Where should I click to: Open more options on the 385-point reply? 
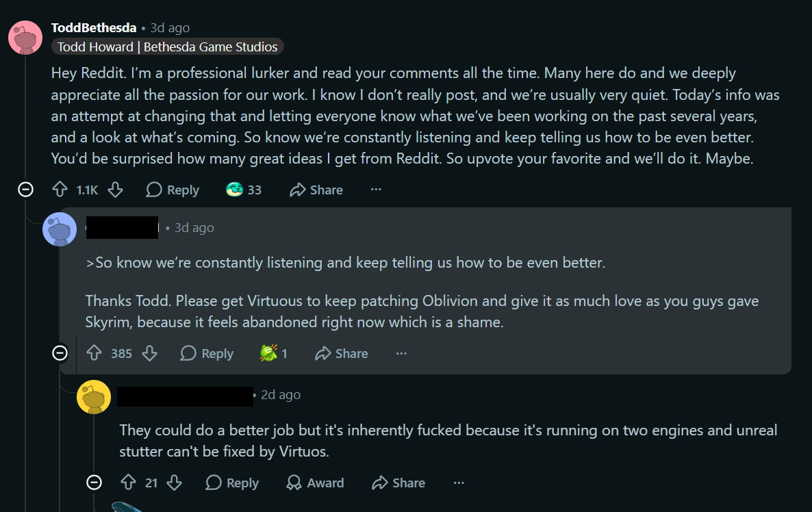(401, 353)
